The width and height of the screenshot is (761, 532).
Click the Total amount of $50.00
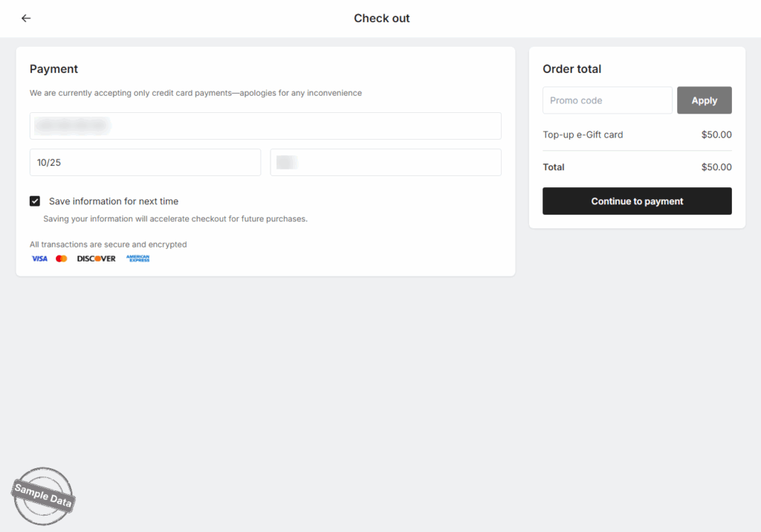[716, 167]
